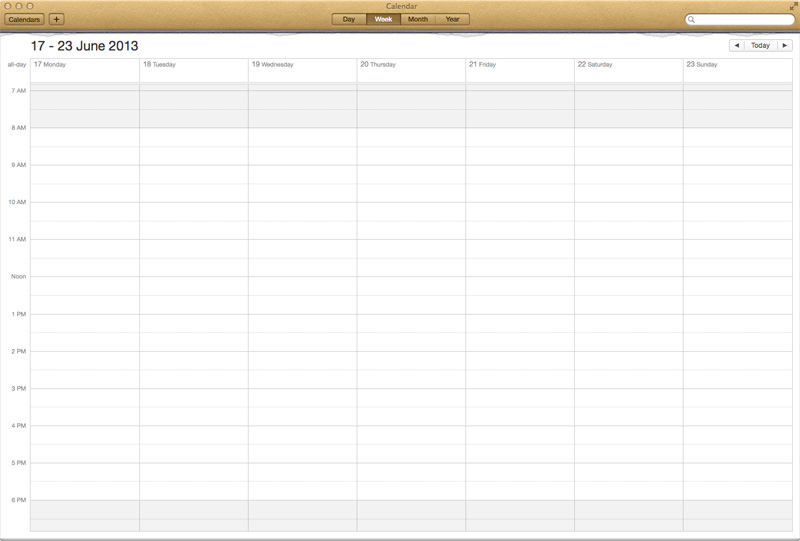Click the 10 AM time label
The width and height of the screenshot is (800, 541).
point(17,203)
